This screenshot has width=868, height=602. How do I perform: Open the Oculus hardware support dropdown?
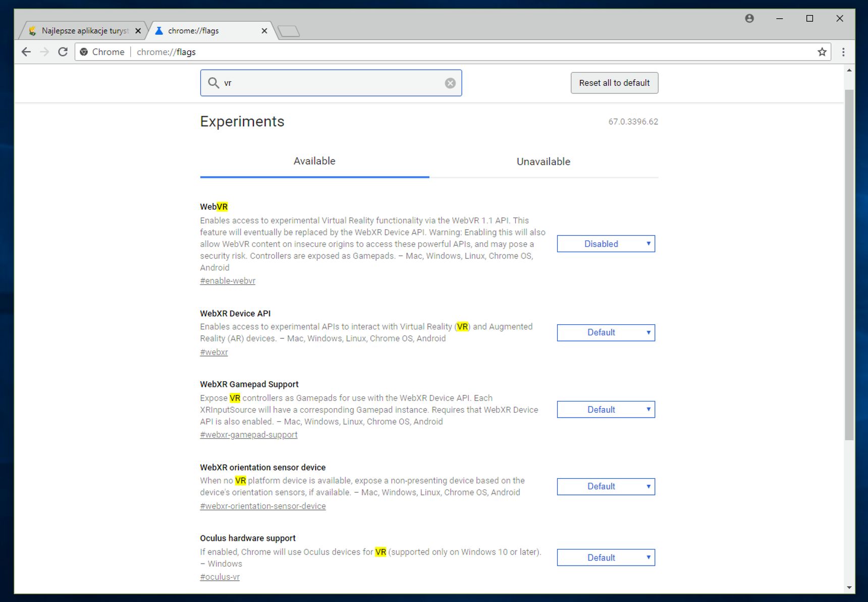[606, 558]
